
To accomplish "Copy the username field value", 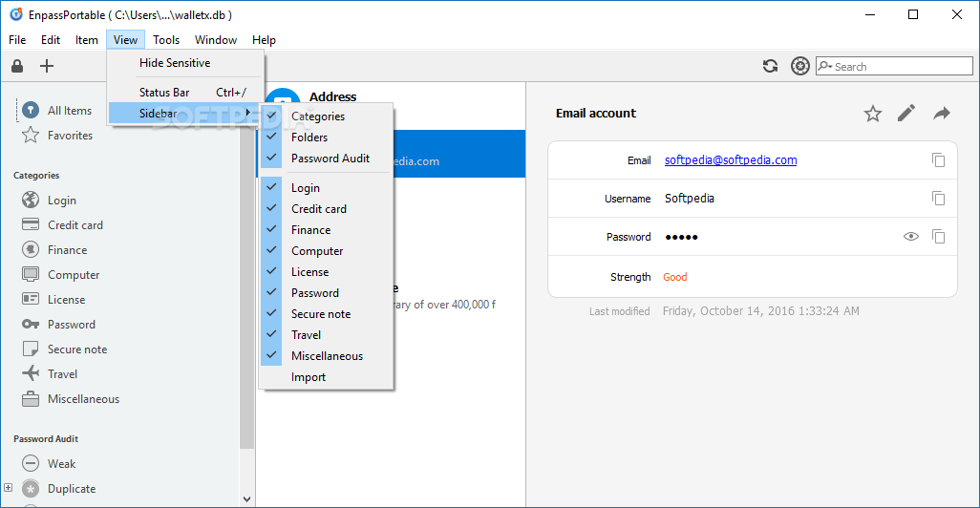I will pyautogui.click(x=939, y=199).
